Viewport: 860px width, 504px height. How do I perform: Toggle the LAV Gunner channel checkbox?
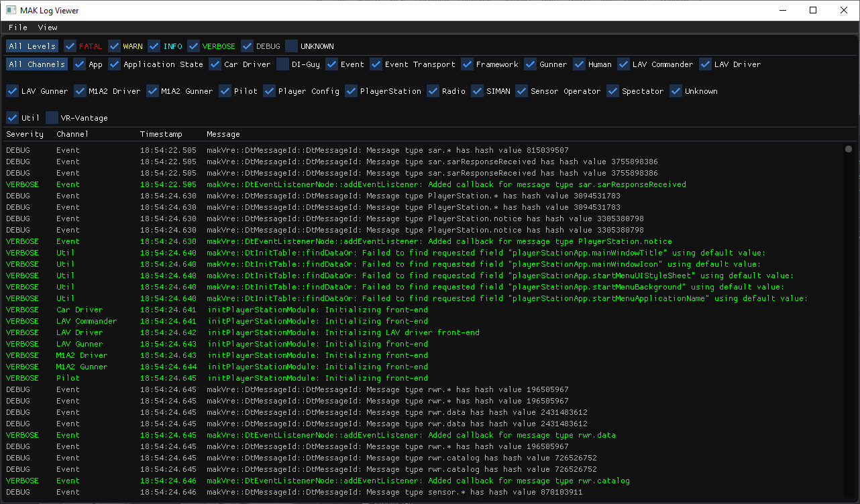[x=12, y=91]
